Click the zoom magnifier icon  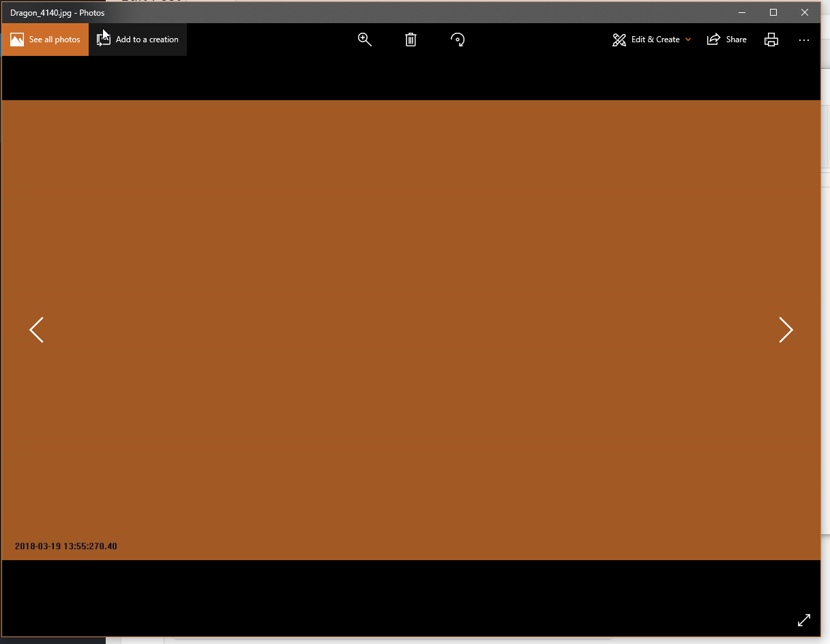click(365, 40)
